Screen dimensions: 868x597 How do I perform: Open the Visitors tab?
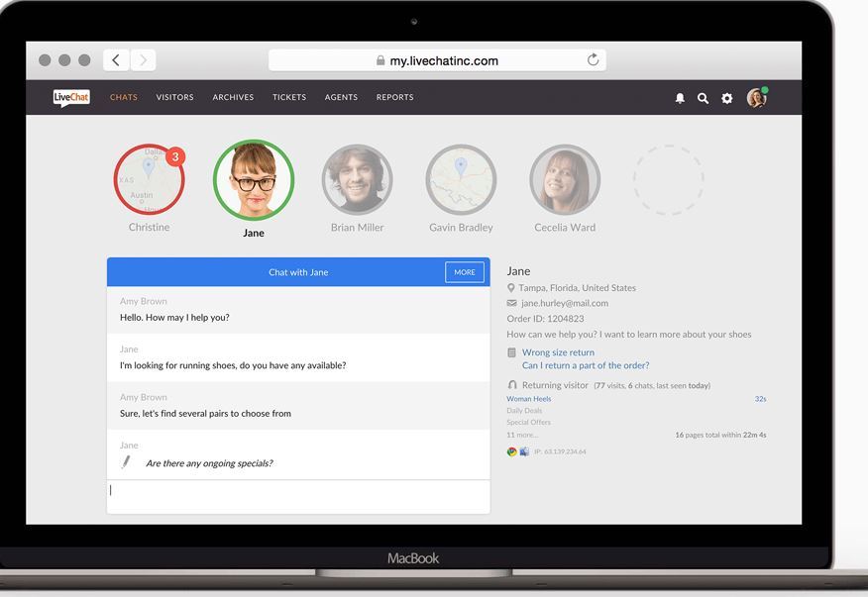(x=174, y=97)
